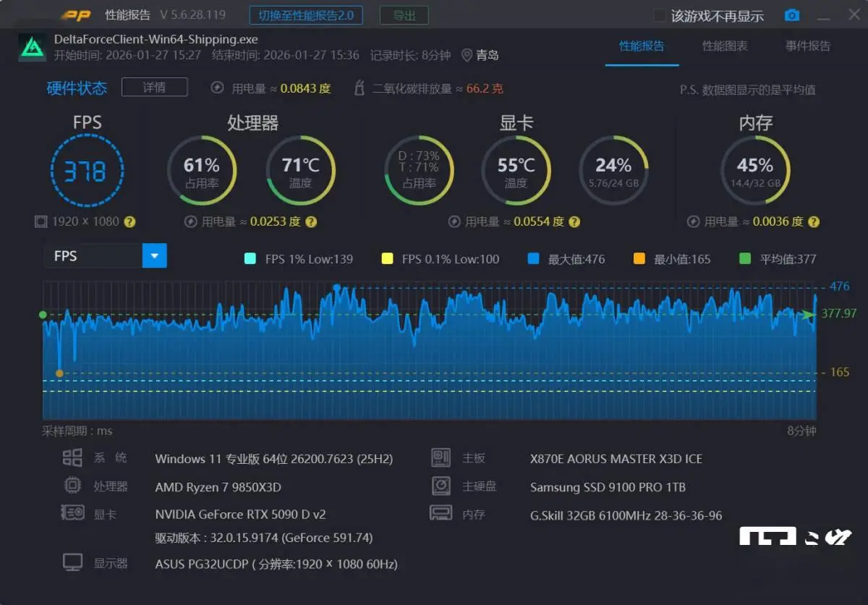The width and height of the screenshot is (868, 605).
Task: Click the memory icon next to G.Skill 32GB
Action: (440, 514)
